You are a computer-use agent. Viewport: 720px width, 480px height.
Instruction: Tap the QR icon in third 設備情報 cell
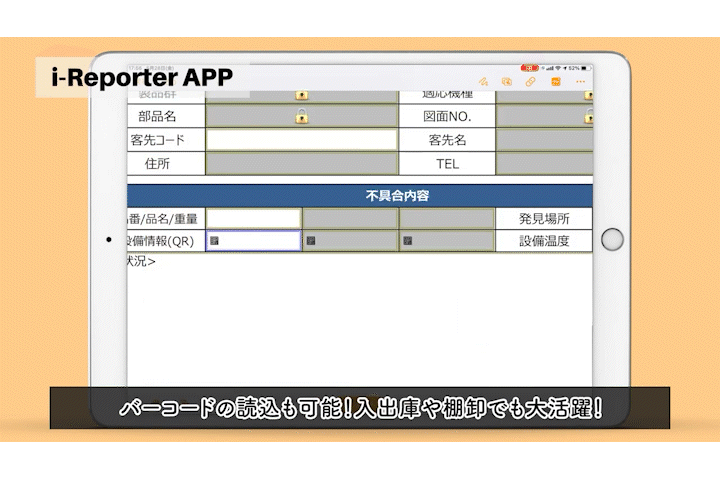pyautogui.click(x=408, y=241)
